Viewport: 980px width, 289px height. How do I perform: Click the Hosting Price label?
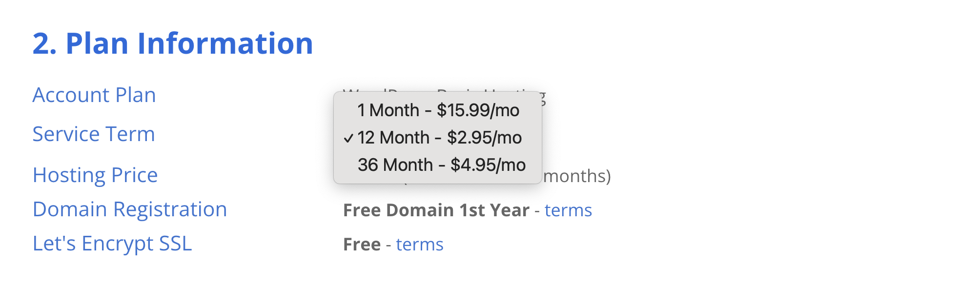pos(95,175)
